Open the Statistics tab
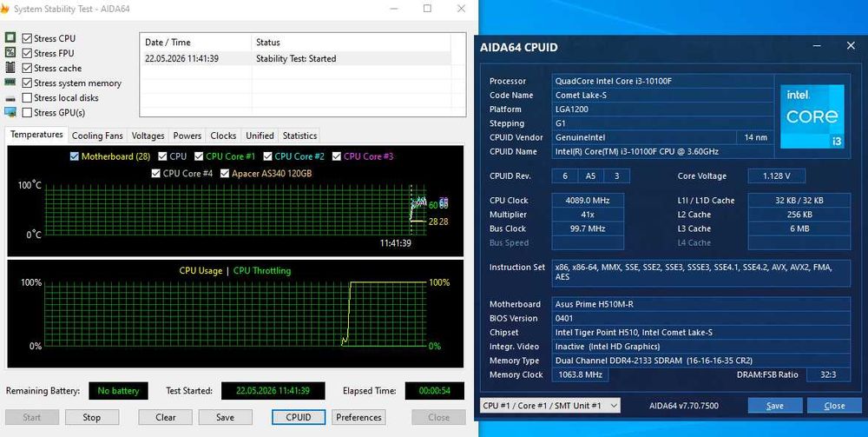The width and height of the screenshot is (868, 437). coord(299,136)
